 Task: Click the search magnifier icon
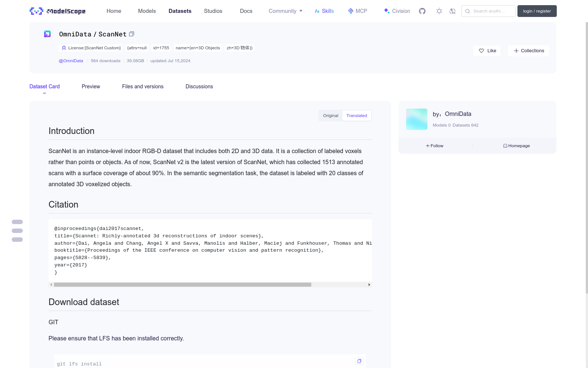[467, 11]
